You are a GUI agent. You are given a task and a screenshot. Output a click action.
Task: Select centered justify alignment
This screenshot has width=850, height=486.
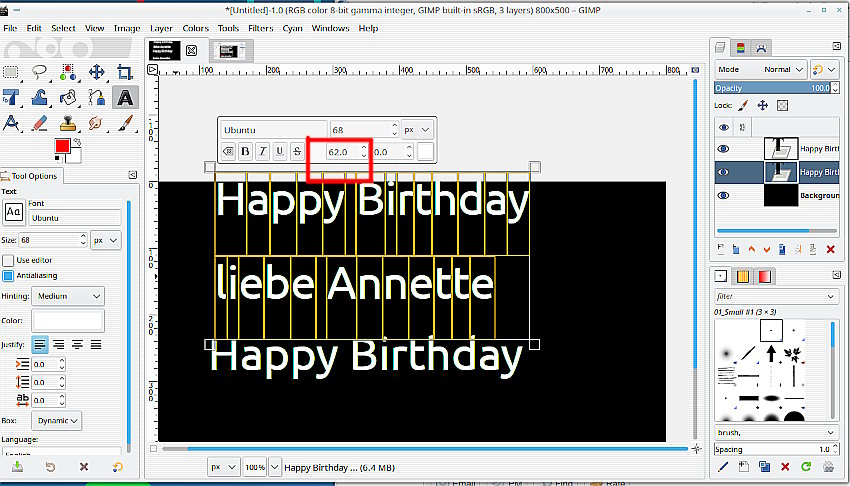click(78, 345)
